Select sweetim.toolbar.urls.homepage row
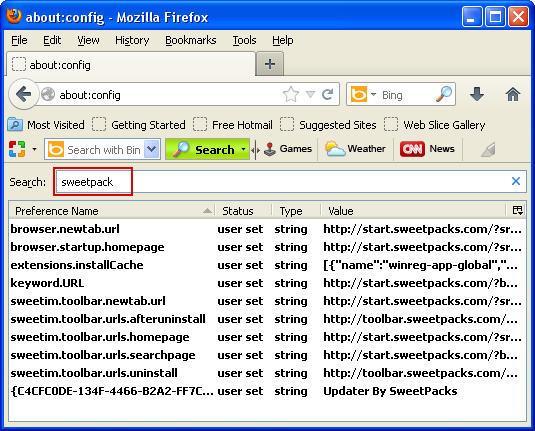 coord(267,337)
